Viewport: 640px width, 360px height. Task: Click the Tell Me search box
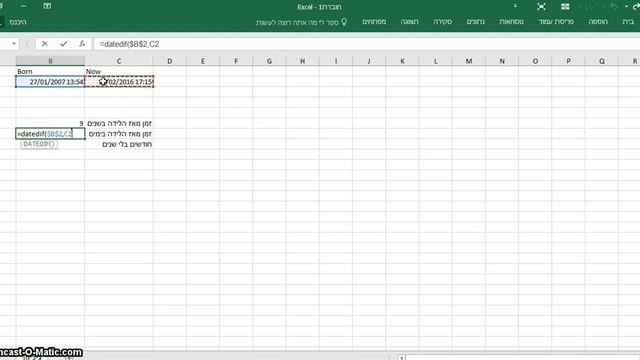point(301,22)
